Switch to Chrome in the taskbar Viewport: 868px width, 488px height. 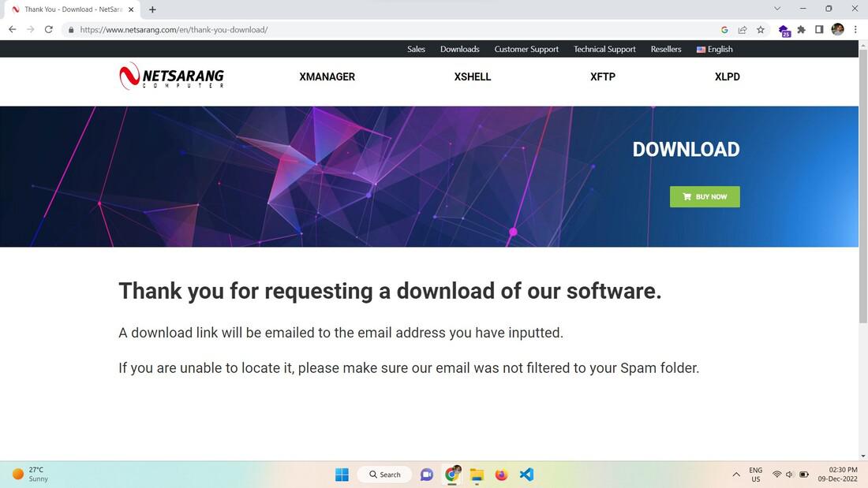452,474
